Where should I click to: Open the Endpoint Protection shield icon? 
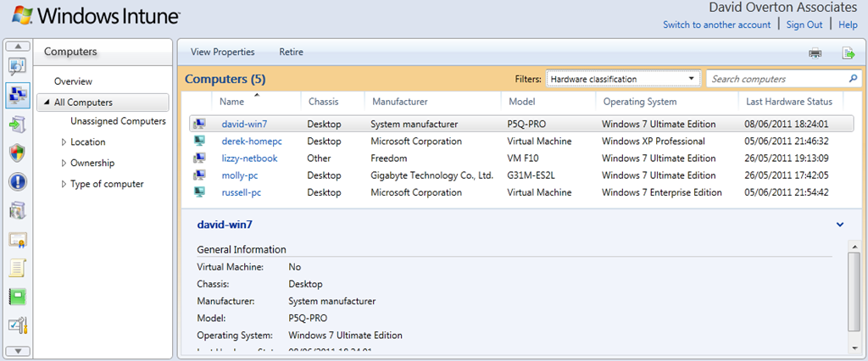pos(18,153)
